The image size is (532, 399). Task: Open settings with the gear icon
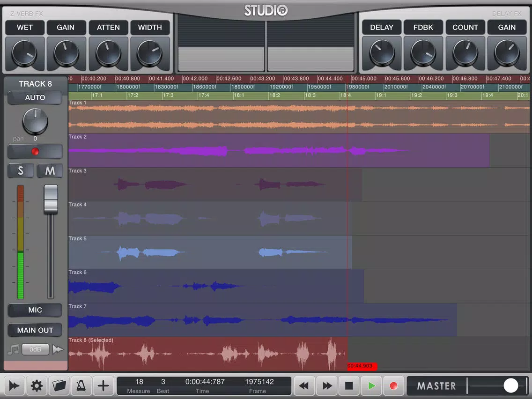[37, 386]
